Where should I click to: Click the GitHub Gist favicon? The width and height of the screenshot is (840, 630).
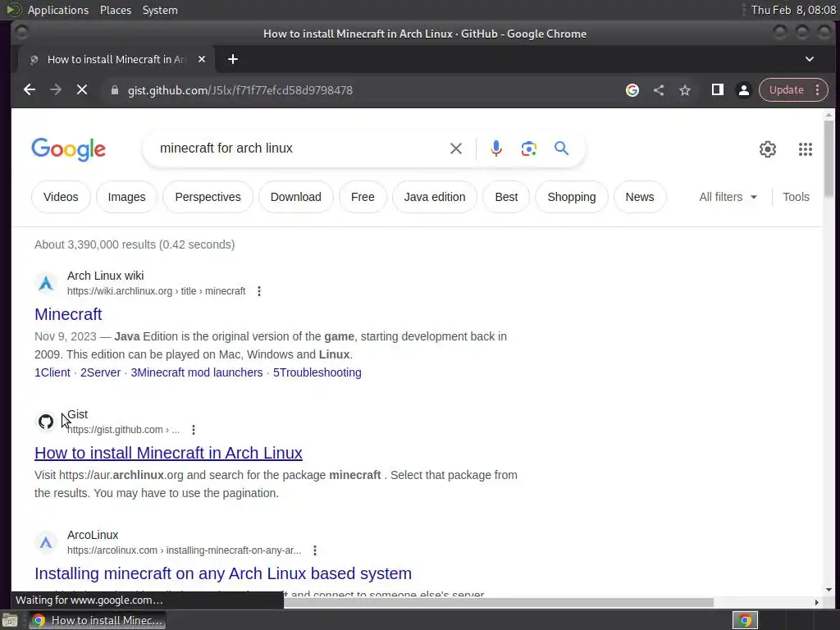point(46,422)
